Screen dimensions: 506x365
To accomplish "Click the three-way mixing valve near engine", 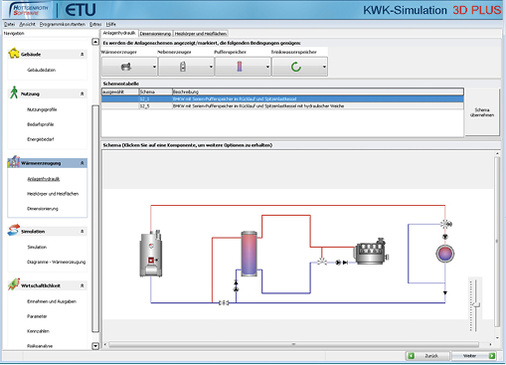I will 322,262.
